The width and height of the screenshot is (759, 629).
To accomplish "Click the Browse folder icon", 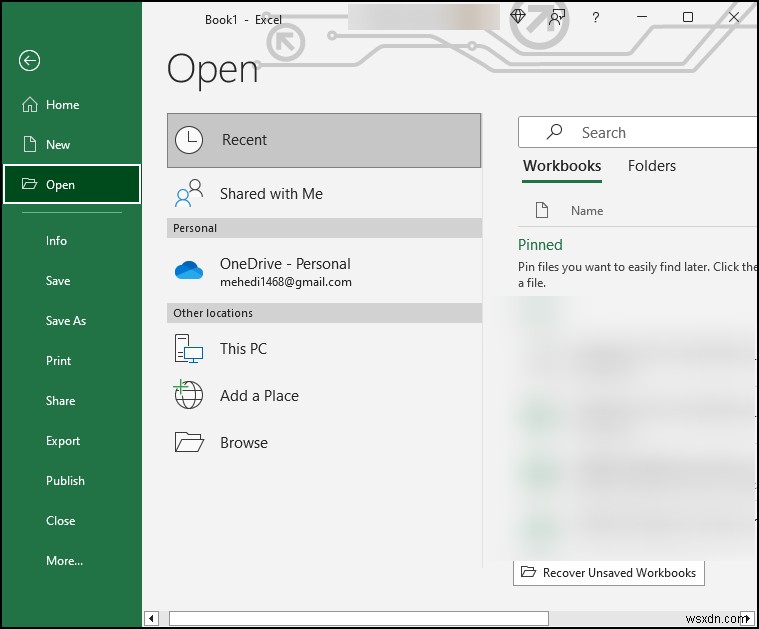I will point(189,442).
